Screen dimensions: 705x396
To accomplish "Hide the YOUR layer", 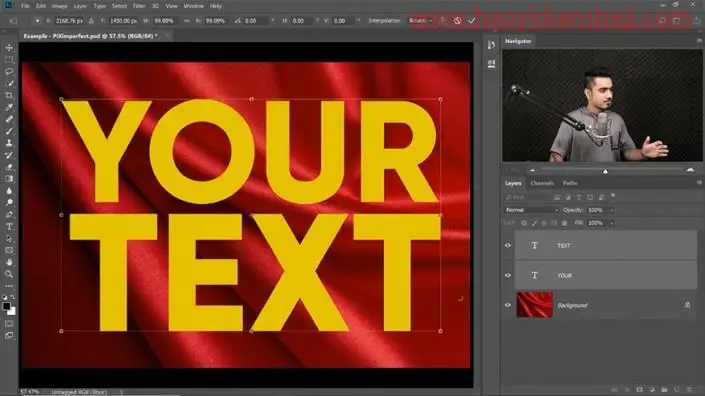I will pos(508,276).
